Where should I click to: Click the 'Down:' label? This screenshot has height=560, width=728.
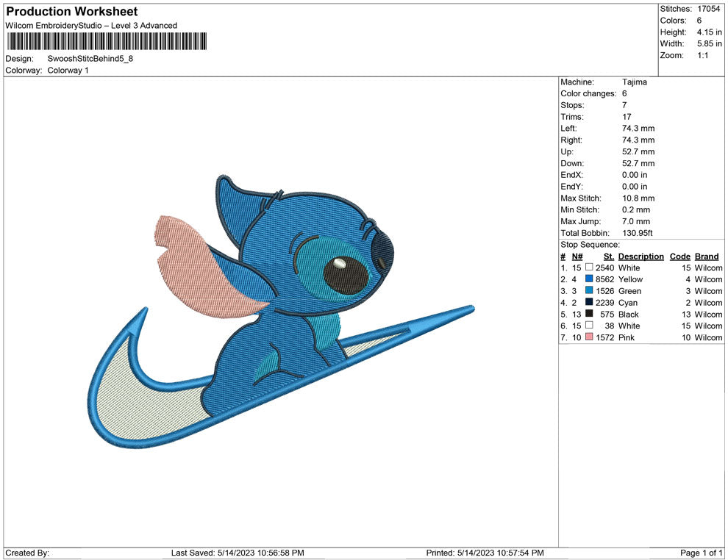point(572,163)
